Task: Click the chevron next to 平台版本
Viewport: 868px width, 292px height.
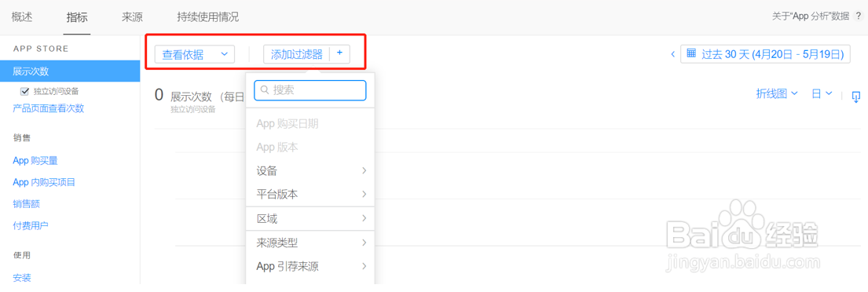Action: [364, 195]
